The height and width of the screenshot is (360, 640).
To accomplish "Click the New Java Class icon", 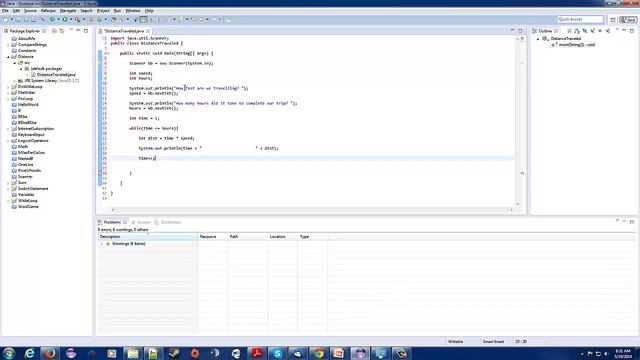I will (99, 19).
